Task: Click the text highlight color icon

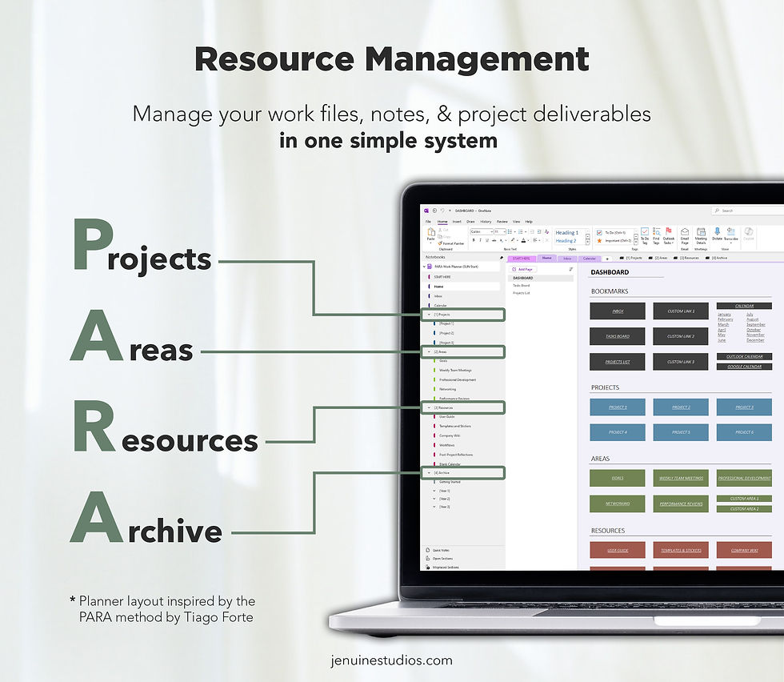Action: tap(513, 239)
